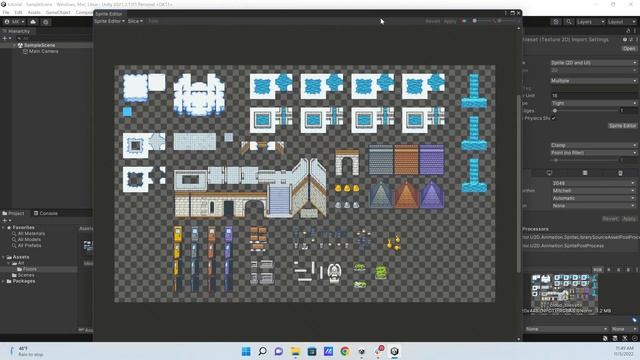Open the Chat app on taskbar
The image size is (640, 360).
(279, 351)
